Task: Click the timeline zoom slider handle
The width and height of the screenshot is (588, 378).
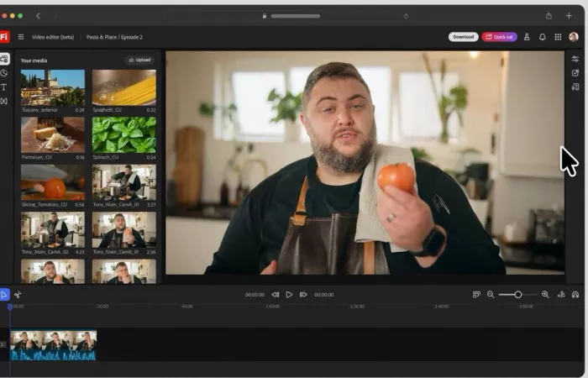Action: [518, 295]
